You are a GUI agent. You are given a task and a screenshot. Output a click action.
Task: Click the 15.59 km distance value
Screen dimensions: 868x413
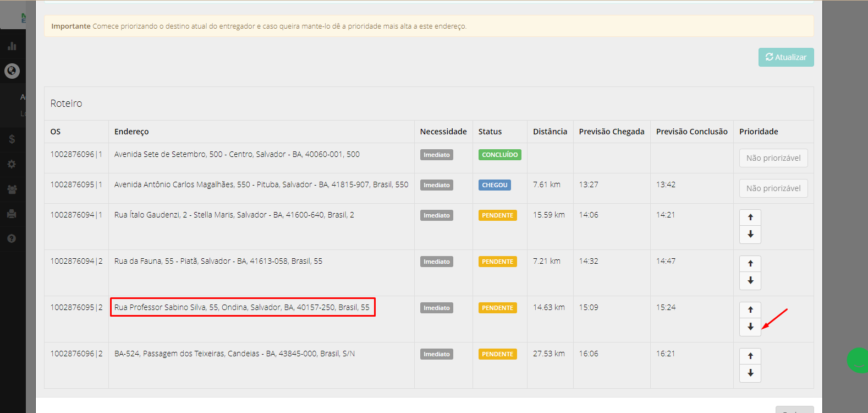coord(549,215)
